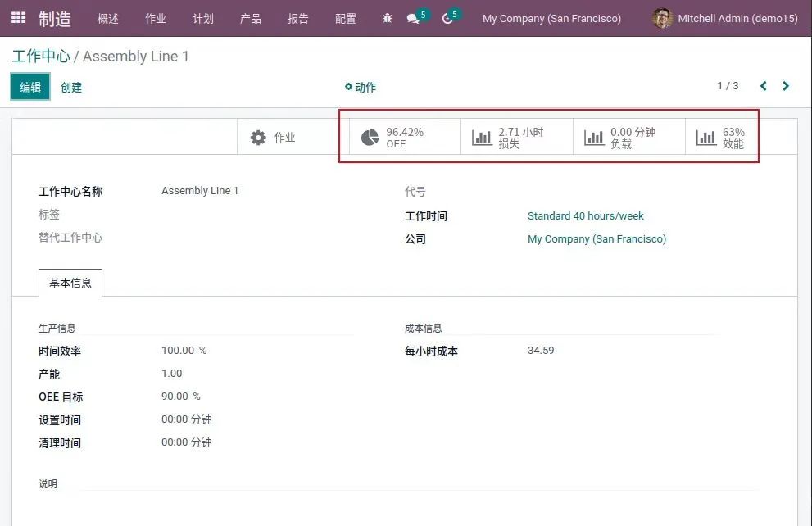The height and width of the screenshot is (526, 812).
Task: Click the debug bug icon
Action: pyautogui.click(x=388, y=18)
